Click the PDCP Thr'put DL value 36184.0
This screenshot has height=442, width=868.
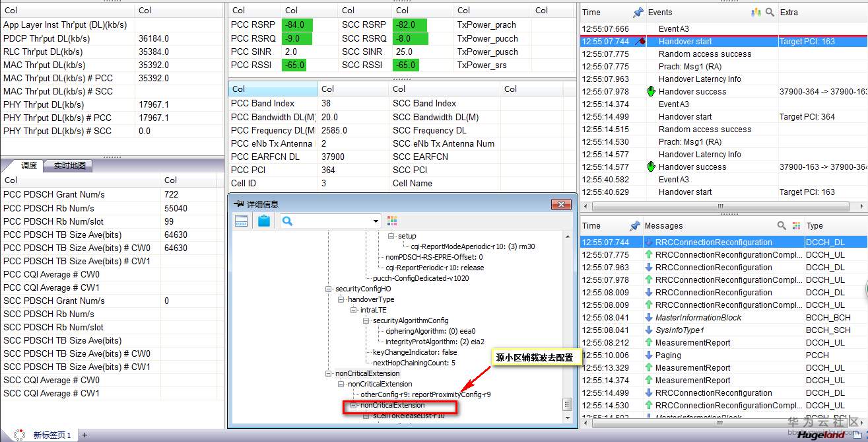coord(154,38)
